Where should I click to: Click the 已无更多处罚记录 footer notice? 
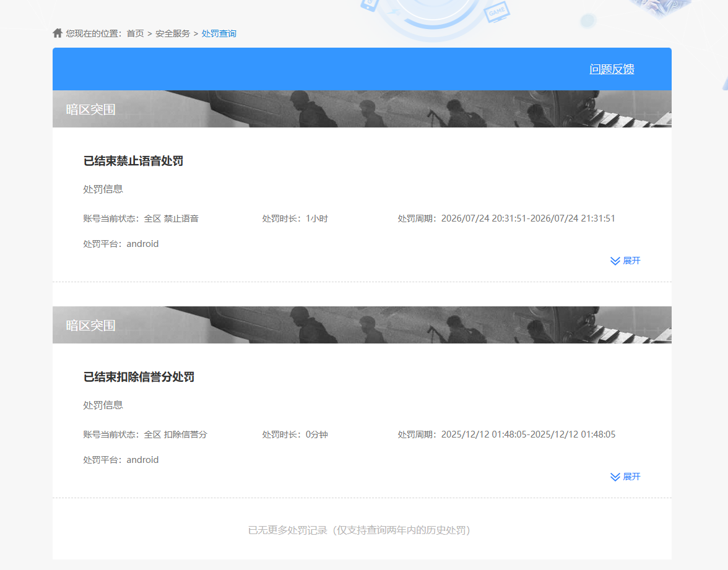click(359, 530)
